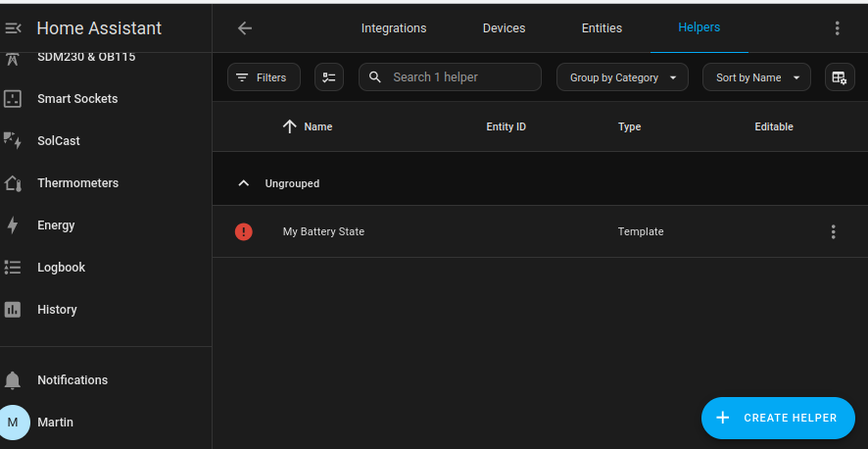Go back with the back arrow

[245, 28]
